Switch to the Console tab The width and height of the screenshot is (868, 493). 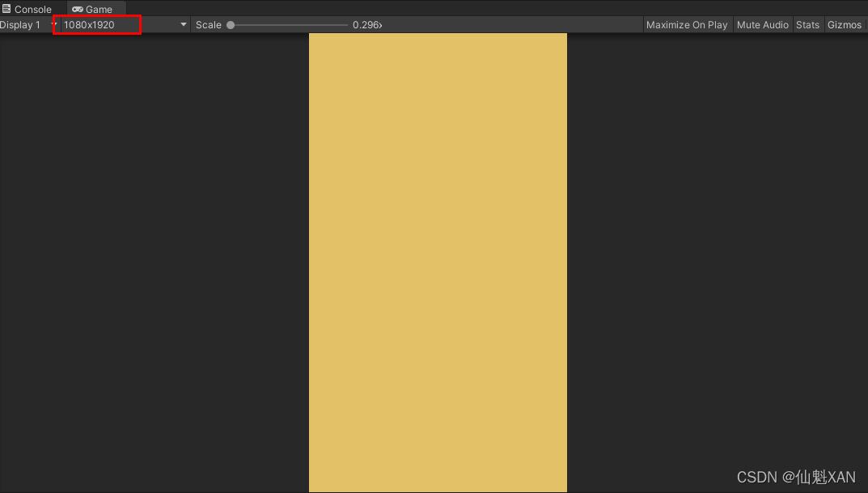point(27,9)
